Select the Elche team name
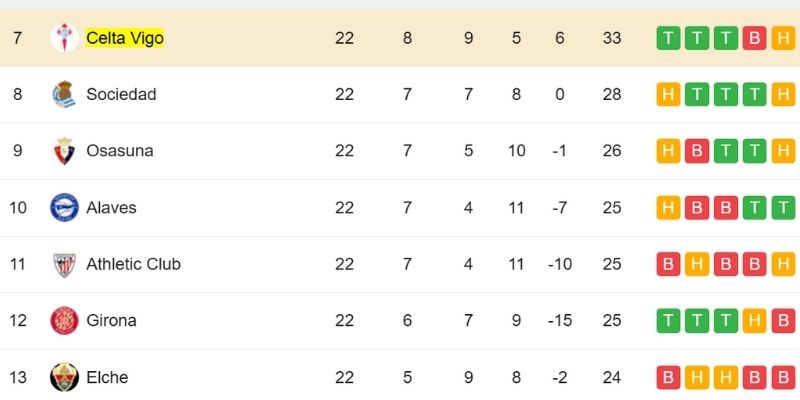The width and height of the screenshot is (800, 400). 107,377
